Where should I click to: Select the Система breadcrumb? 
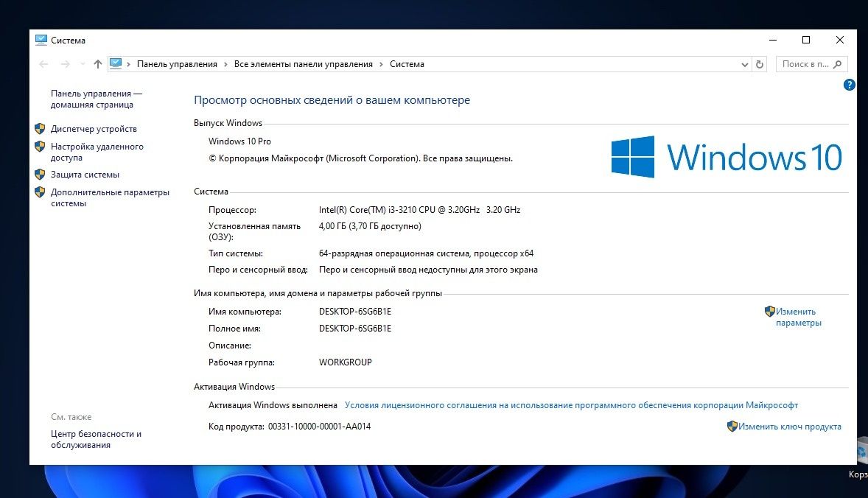[407, 64]
